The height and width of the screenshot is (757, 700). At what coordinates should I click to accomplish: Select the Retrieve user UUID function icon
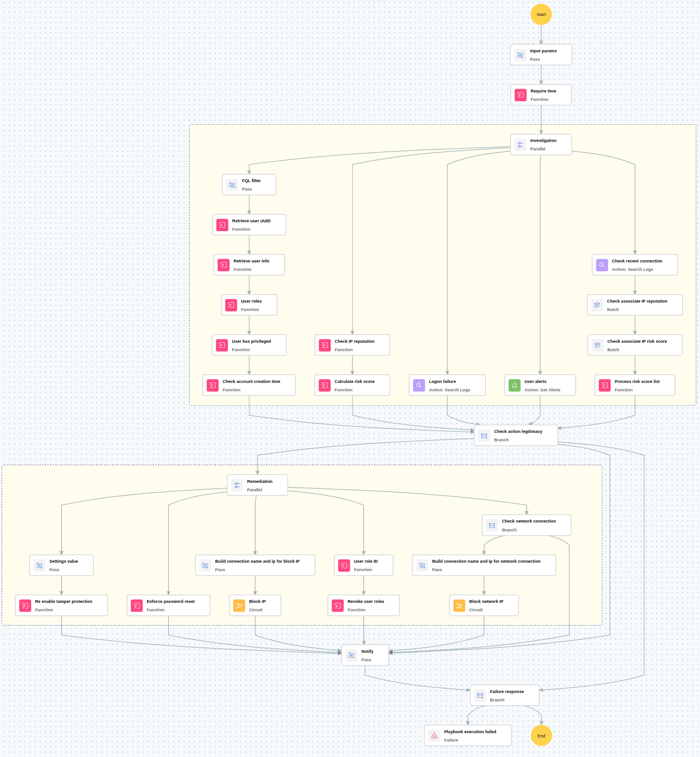pos(222,225)
